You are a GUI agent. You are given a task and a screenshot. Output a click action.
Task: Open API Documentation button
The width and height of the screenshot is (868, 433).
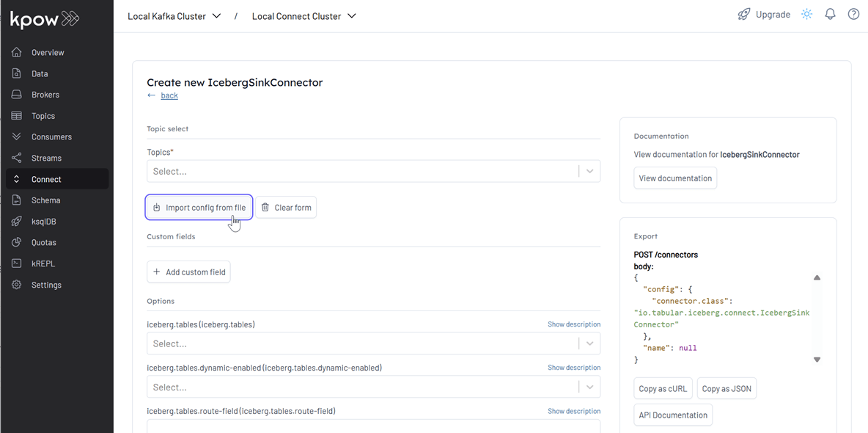click(x=673, y=415)
